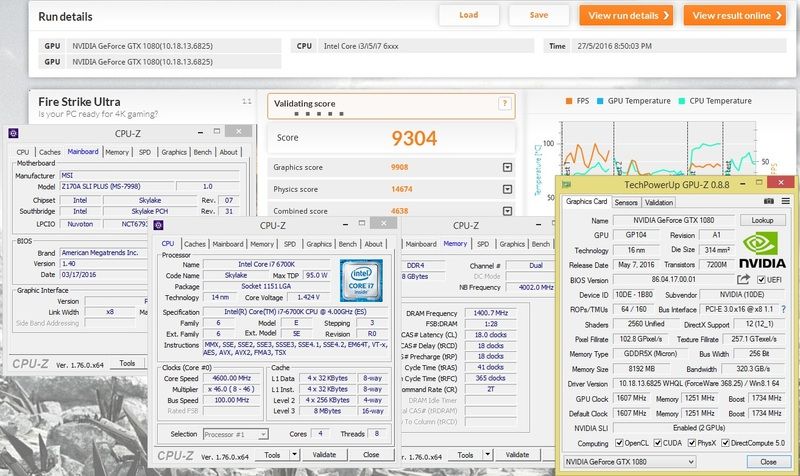Click the CPU-Z icon in Mainboard window title bar
Screen dimensions: 800x476
click(15, 135)
